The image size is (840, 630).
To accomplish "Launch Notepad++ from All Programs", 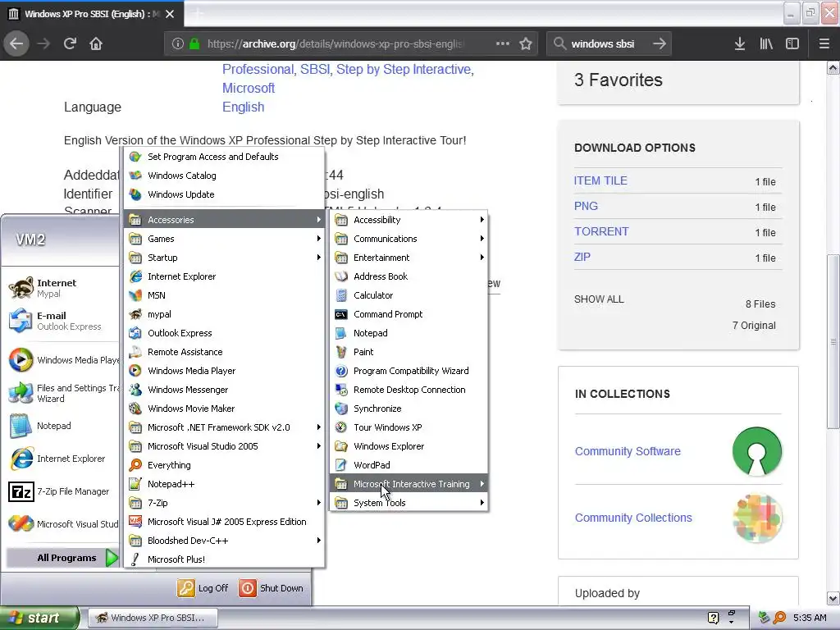I will (x=225, y=484).
